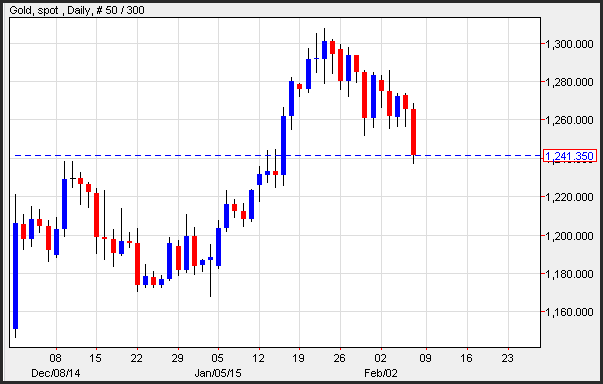Click the '26' date axis tick label
The height and width of the screenshot is (384, 603).
[340, 358]
